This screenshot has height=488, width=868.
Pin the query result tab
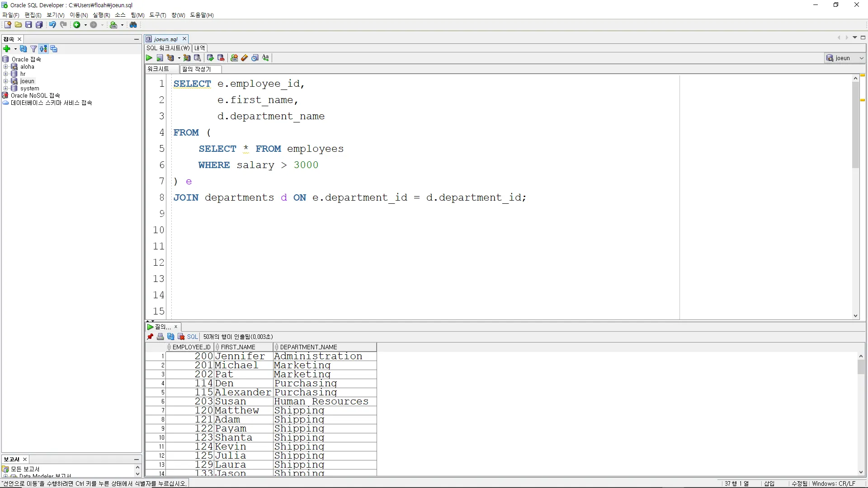pyautogui.click(x=150, y=337)
